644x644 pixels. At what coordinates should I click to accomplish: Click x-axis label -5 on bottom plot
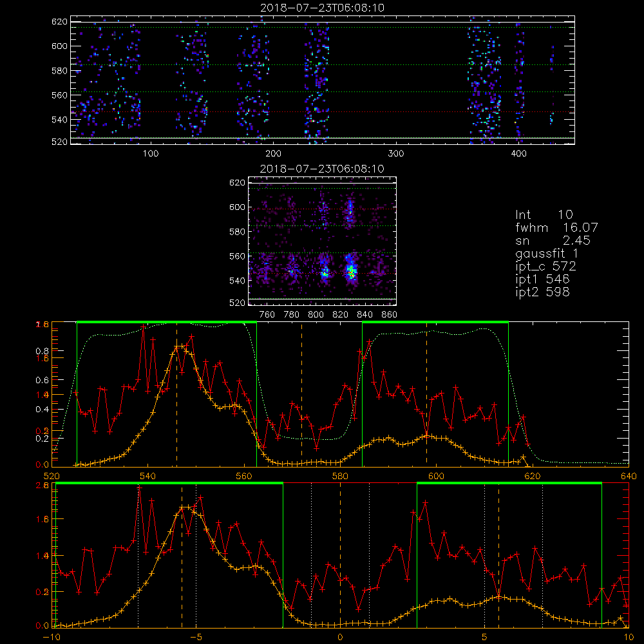pyautogui.click(x=196, y=638)
